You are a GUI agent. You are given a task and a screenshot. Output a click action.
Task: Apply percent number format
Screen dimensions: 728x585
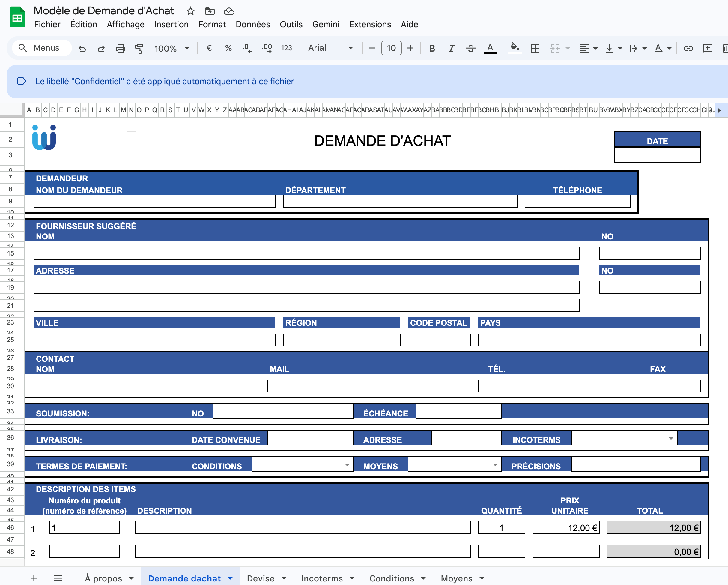coord(228,48)
